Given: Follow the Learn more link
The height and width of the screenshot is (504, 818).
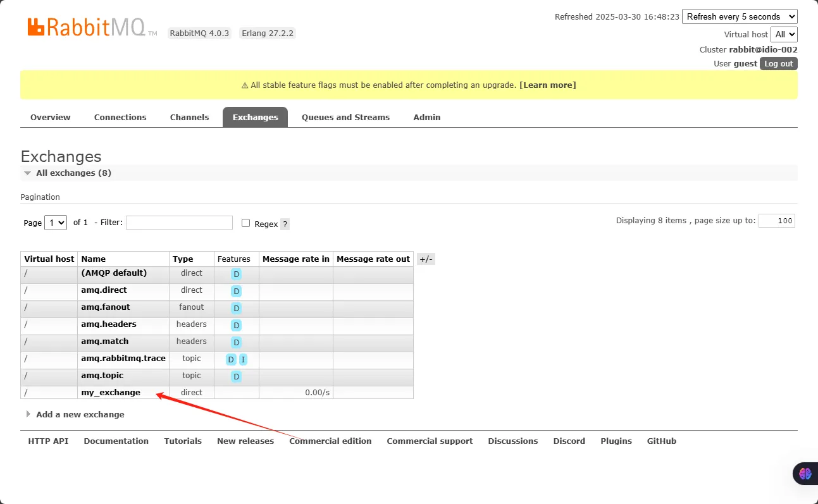Looking at the screenshot, I should click(x=548, y=85).
